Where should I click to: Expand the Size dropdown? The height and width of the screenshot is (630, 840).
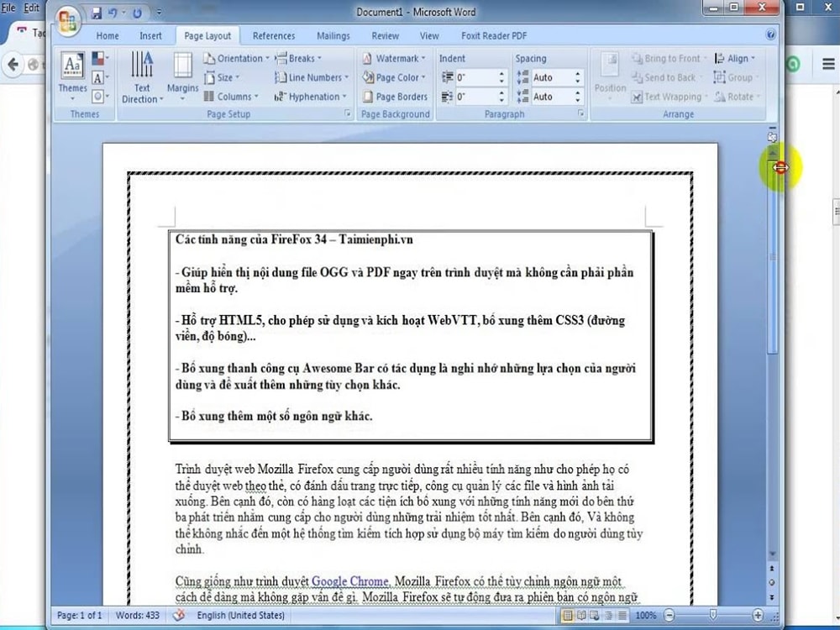coord(222,77)
